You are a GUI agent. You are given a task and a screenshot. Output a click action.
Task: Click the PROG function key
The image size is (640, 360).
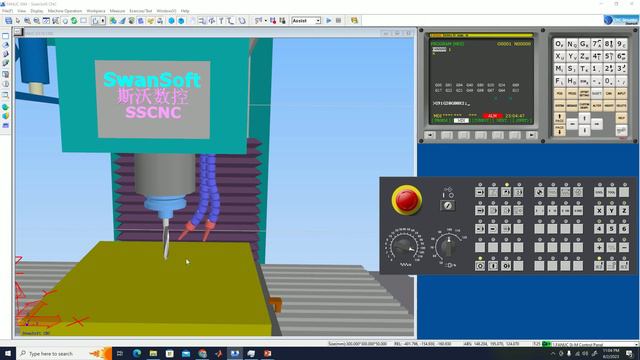pos(572,93)
